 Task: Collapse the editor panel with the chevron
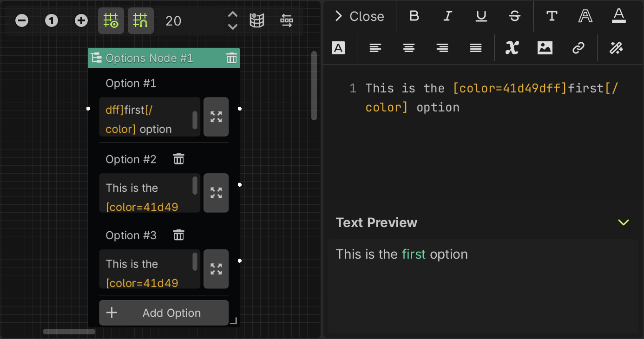(x=338, y=15)
